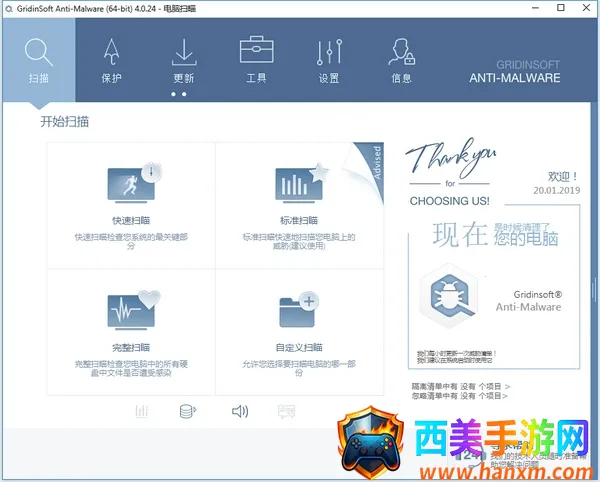Open the 设置 (Settings) sliders icon
This screenshot has height=482, width=600.
coord(329,58)
